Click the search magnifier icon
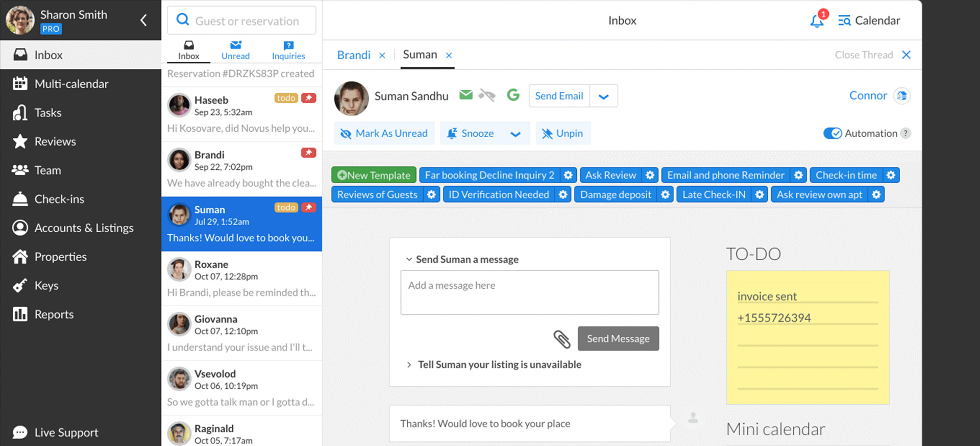Screen dimensions: 980x446 182,20
